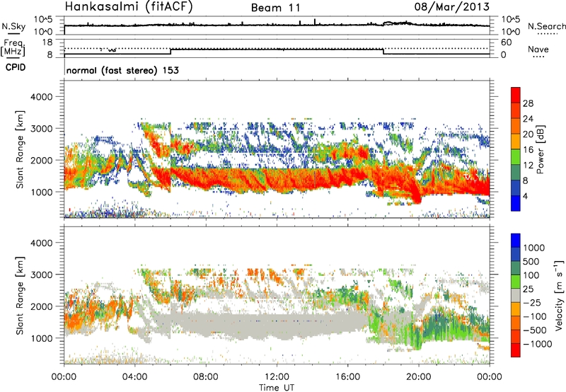Click the "4000" tick of the power panel

click(41, 97)
